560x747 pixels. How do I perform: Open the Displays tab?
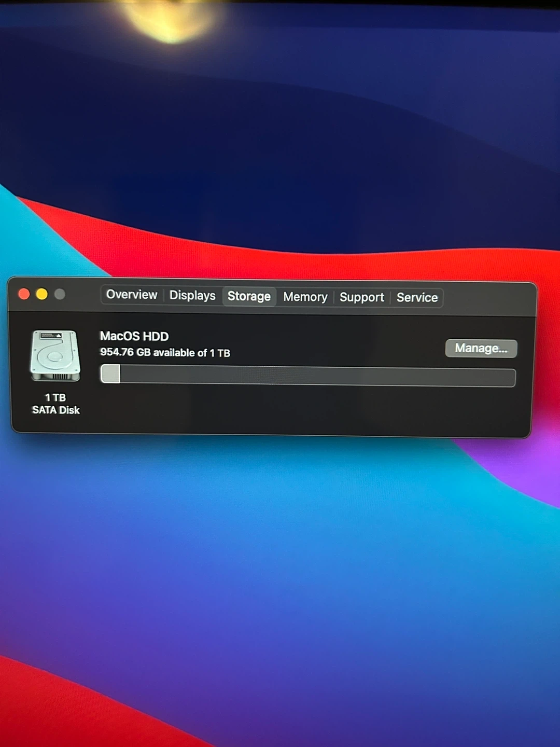(x=192, y=296)
